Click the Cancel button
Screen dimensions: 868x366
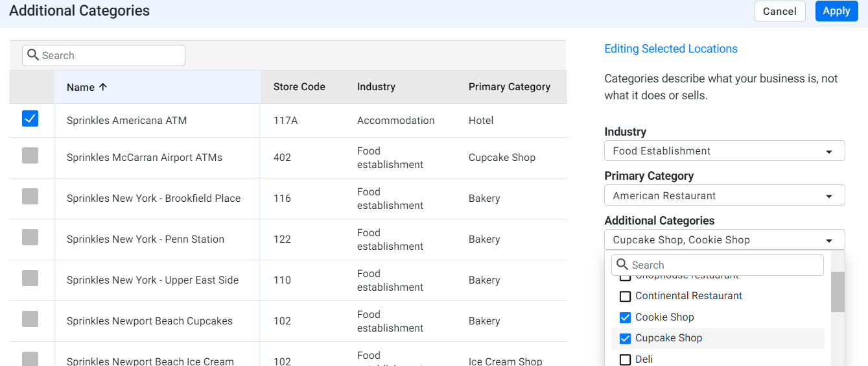[x=780, y=11]
